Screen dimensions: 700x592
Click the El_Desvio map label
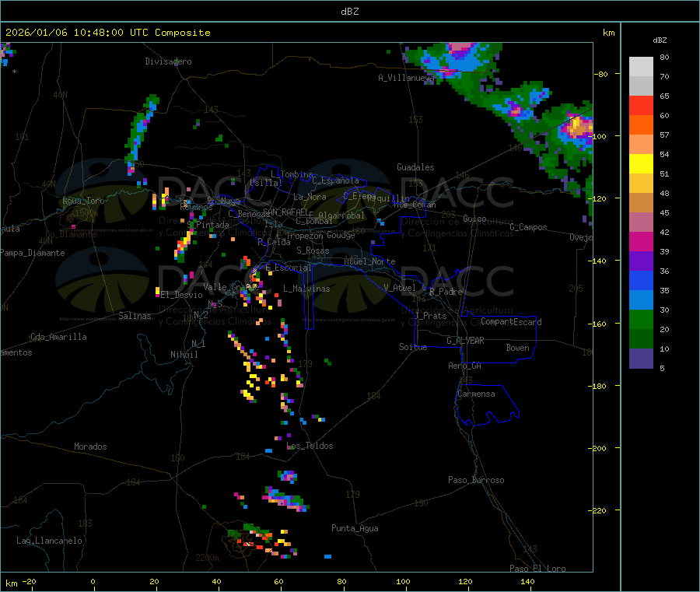click(181, 295)
